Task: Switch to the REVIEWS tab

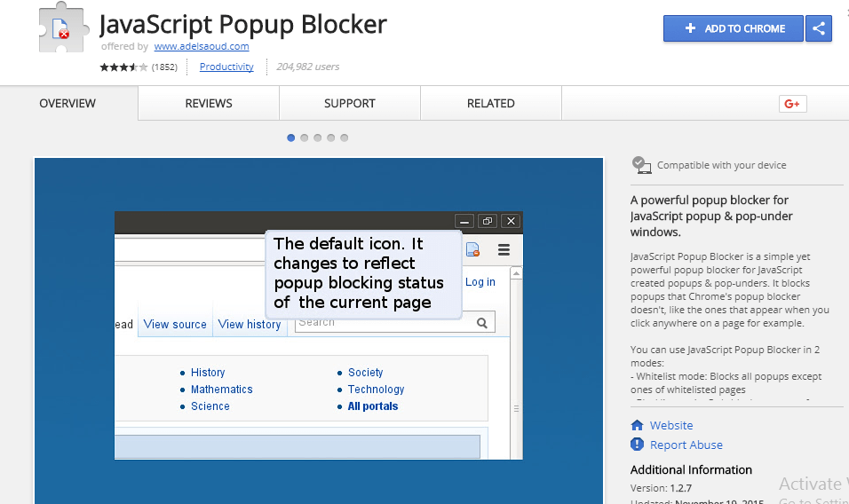Action: 209,103
